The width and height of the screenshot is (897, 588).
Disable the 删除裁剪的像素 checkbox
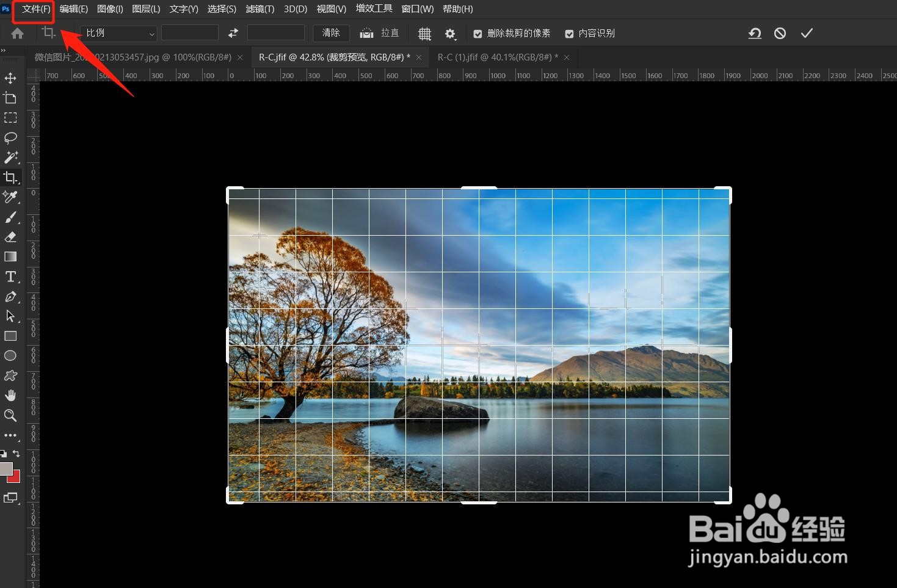pos(478,34)
